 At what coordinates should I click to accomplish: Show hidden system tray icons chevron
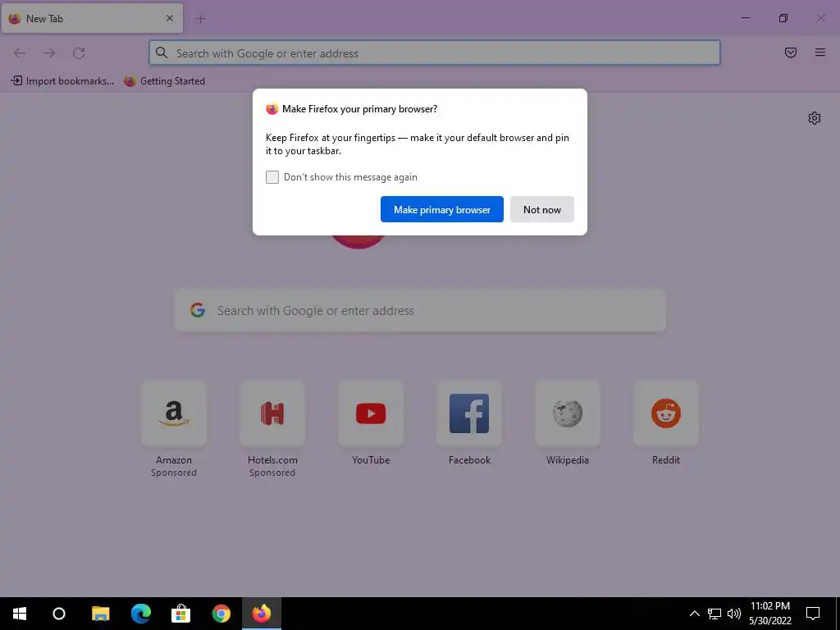click(694, 614)
